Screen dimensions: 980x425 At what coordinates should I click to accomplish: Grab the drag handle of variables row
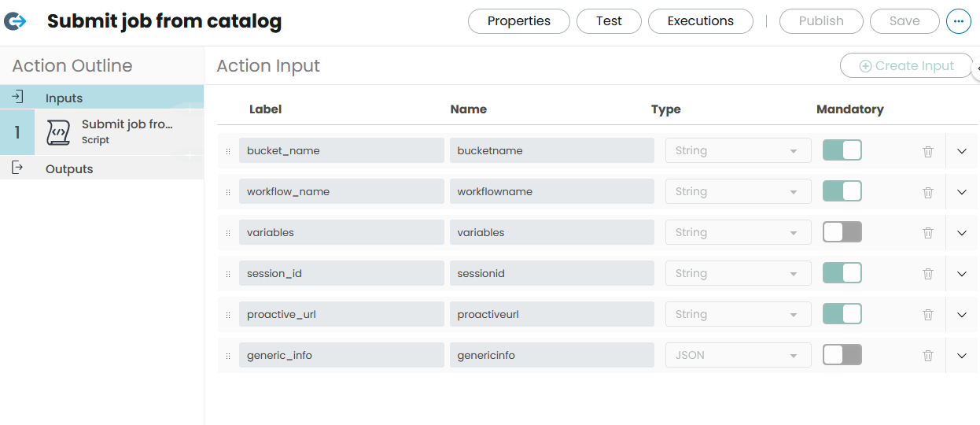point(228,233)
